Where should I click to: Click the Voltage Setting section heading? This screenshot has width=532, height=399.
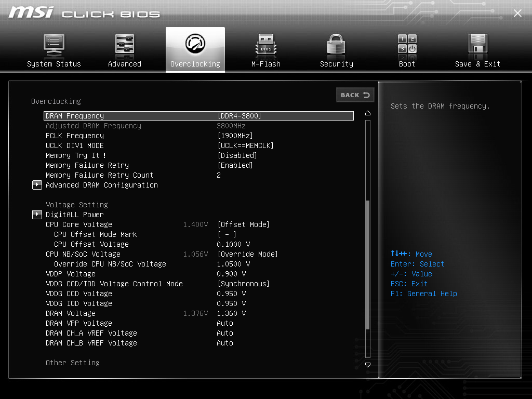77,205
